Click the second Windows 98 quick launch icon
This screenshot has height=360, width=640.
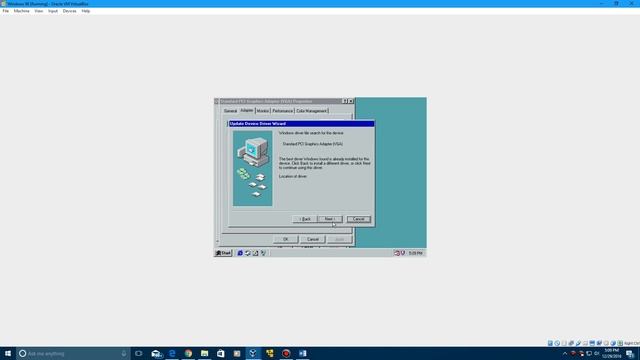point(248,253)
